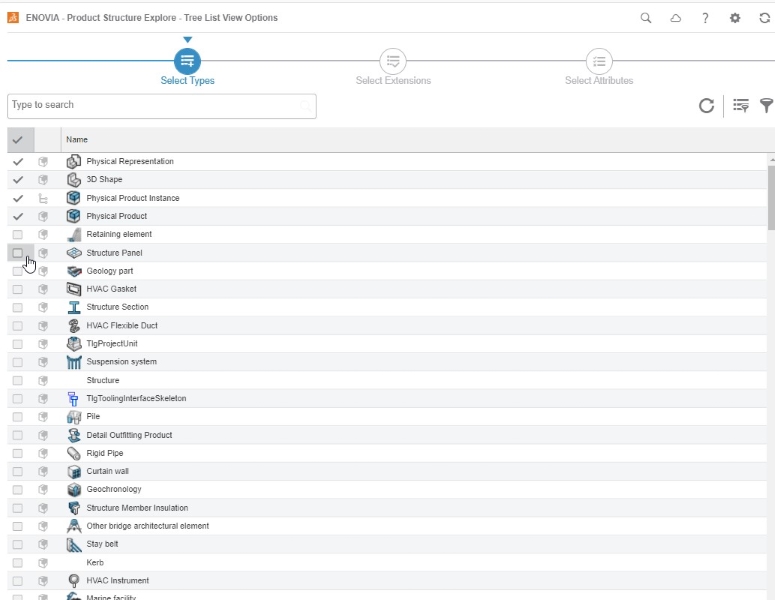The width and height of the screenshot is (775, 600).
Task: Click the TlgToolingInterfaceSkeleton type icon
Action: click(73, 398)
